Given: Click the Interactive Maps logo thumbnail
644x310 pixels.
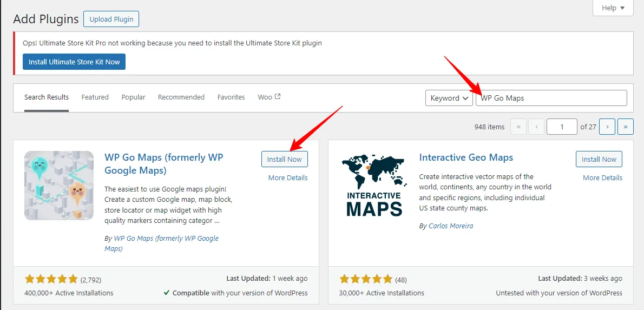Looking at the screenshot, I should point(374,186).
